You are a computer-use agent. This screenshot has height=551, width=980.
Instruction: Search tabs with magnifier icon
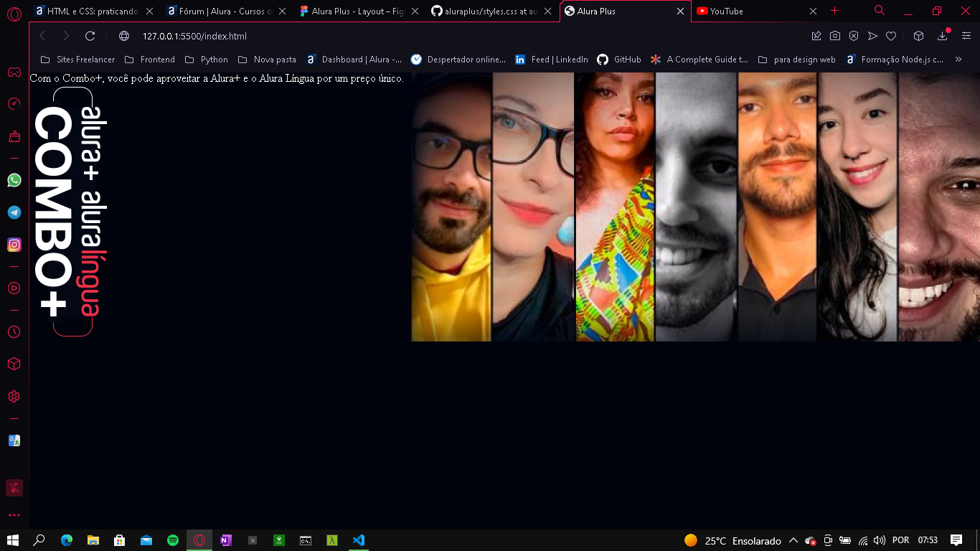[x=880, y=11]
